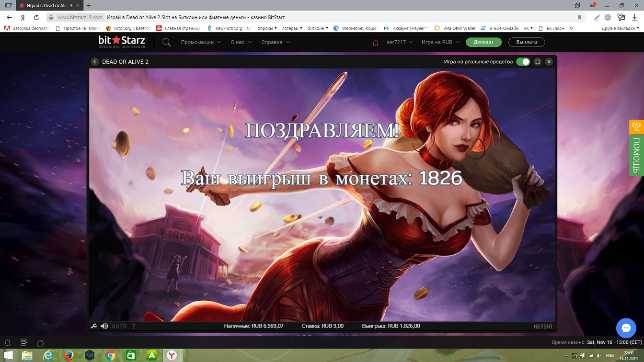644x362 pixels.
Task: Click the BitStarz logo
Action: click(122, 42)
